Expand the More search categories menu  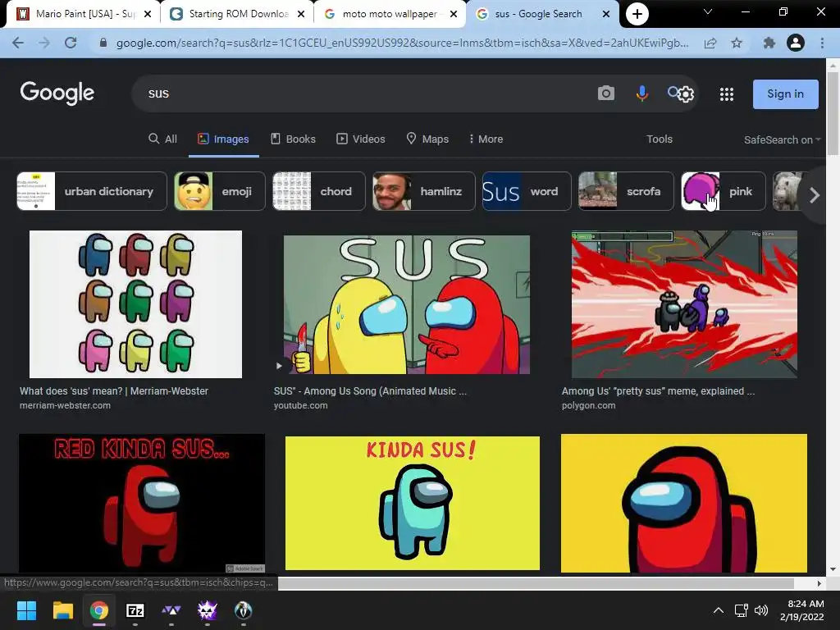486,139
